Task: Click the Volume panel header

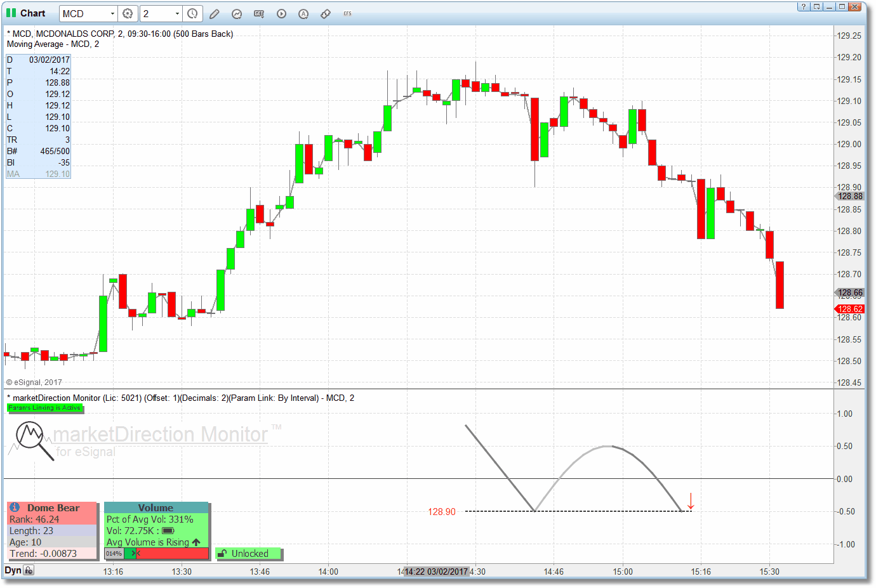Action: 156,508
